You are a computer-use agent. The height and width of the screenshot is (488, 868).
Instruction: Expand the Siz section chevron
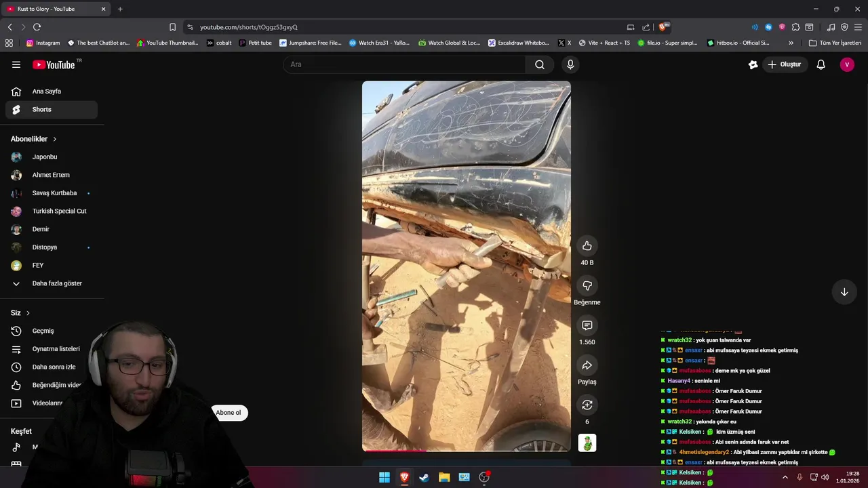(28, 313)
